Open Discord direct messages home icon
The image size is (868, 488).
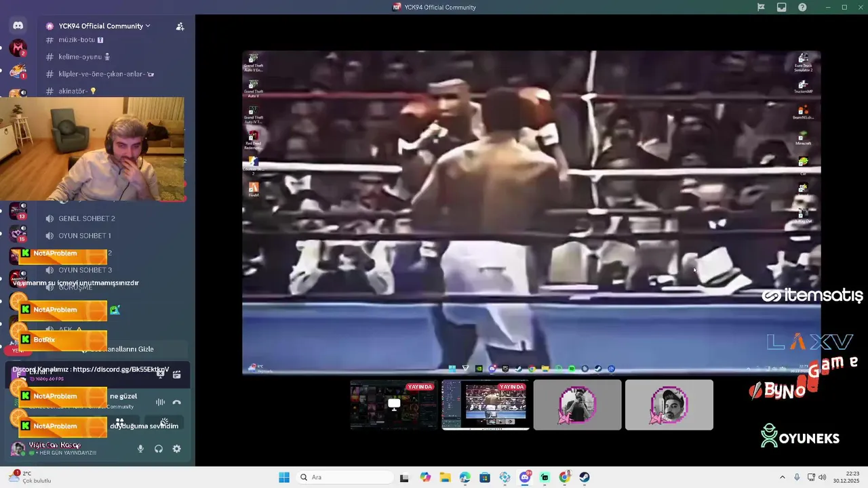(x=18, y=25)
